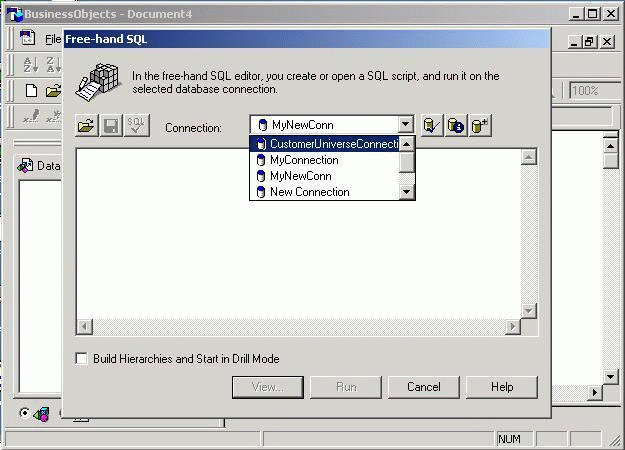Click the main window scroll down arrow
Screen dimensions: 625x450
tap(610, 376)
